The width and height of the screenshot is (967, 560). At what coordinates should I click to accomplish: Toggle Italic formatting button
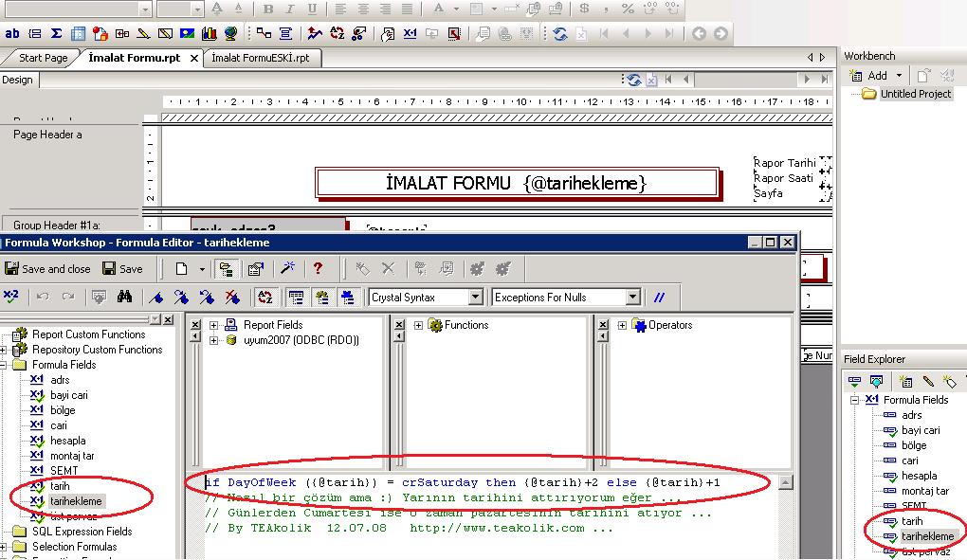click(290, 9)
